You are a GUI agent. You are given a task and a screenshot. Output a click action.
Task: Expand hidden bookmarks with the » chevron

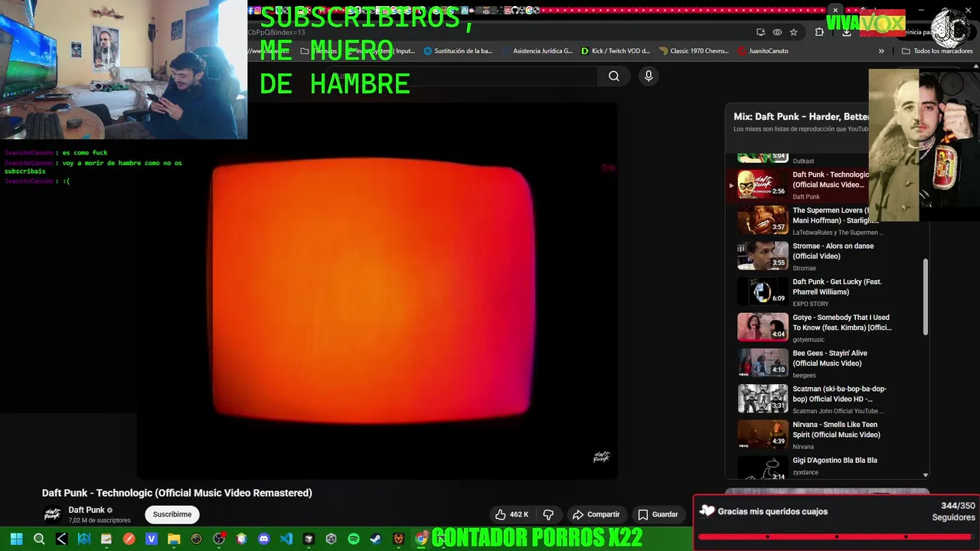click(x=881, y=51)
